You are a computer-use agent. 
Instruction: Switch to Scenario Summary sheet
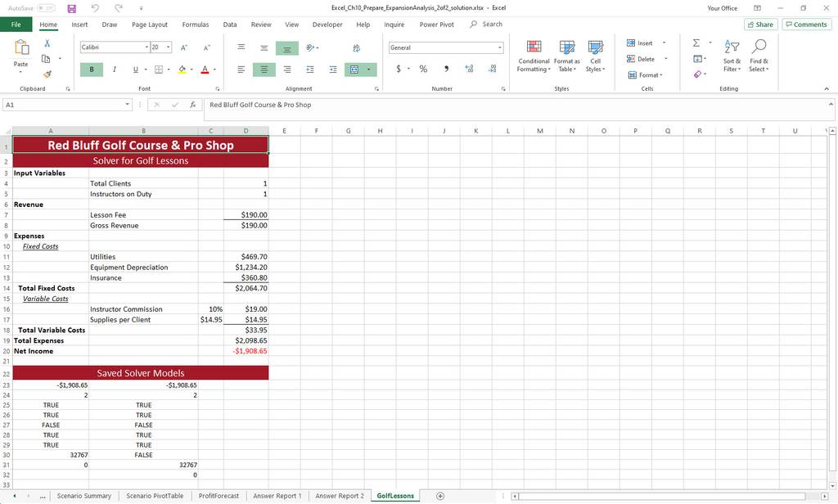pos(84,496)
